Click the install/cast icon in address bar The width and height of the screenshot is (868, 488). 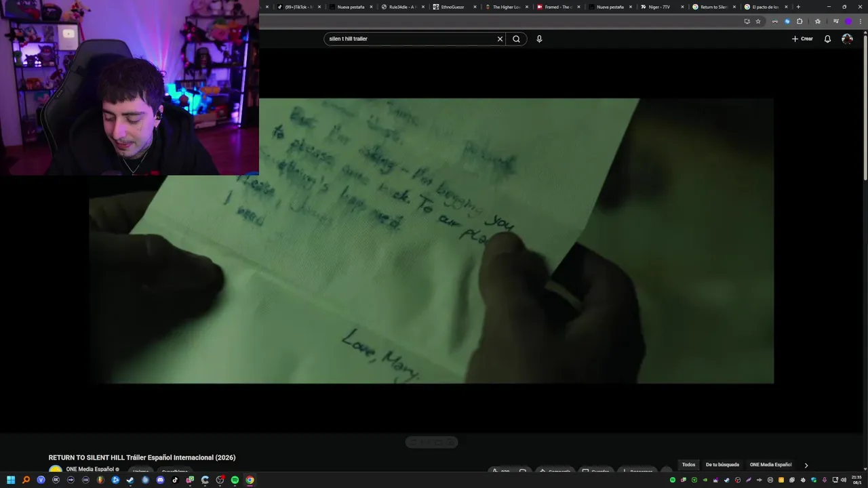pos(747,21)
